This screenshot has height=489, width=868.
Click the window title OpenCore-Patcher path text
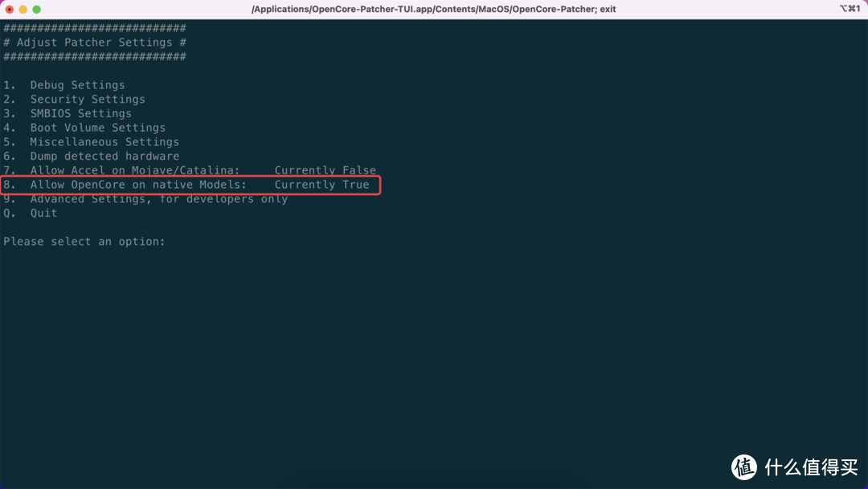coord(433,9)
